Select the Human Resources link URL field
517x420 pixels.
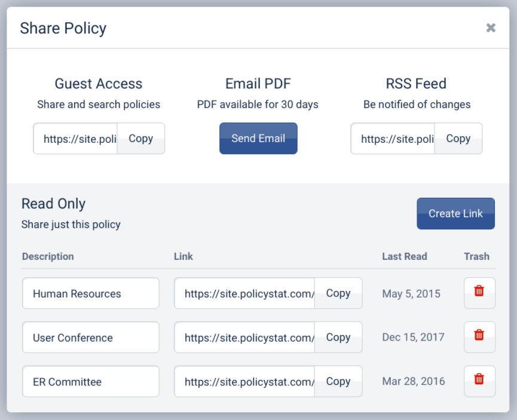click(x=244, y=293)
